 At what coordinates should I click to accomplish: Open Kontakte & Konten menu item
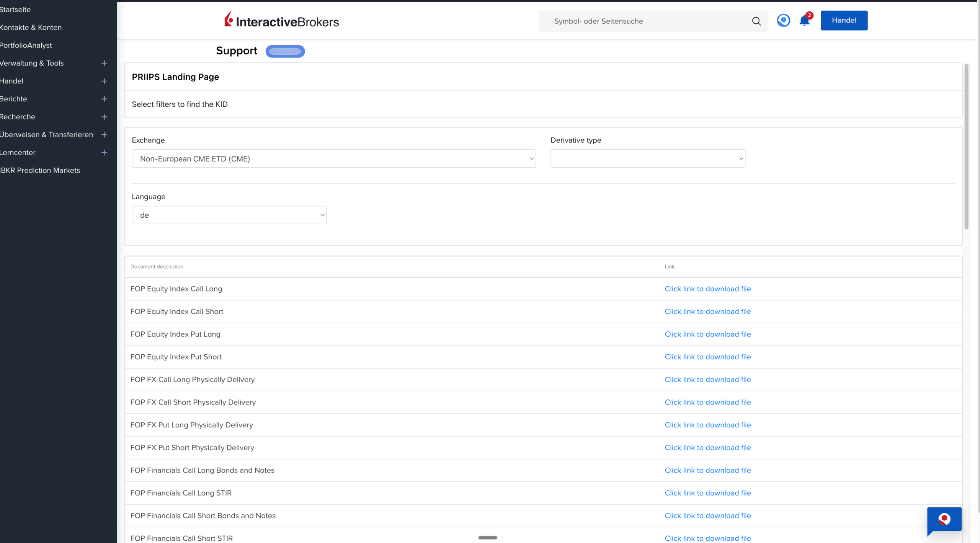(x=31, y=28)
